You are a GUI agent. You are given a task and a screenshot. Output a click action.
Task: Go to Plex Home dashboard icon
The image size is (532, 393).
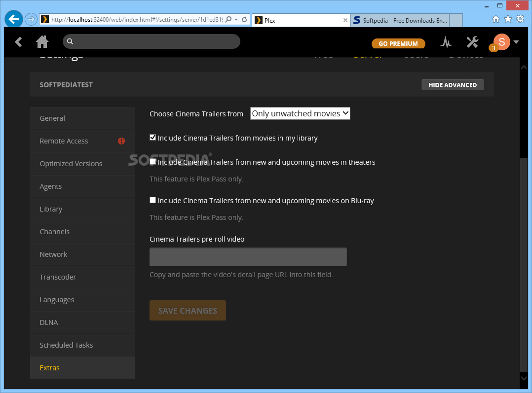click(x=42, y=42)
